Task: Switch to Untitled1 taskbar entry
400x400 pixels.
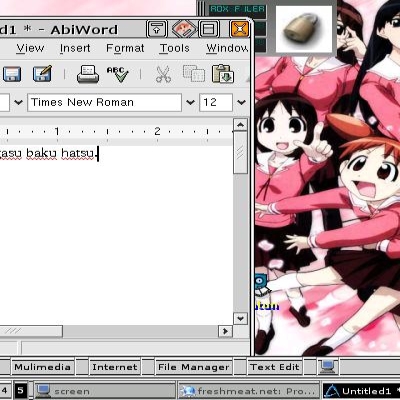Action: 361,391
